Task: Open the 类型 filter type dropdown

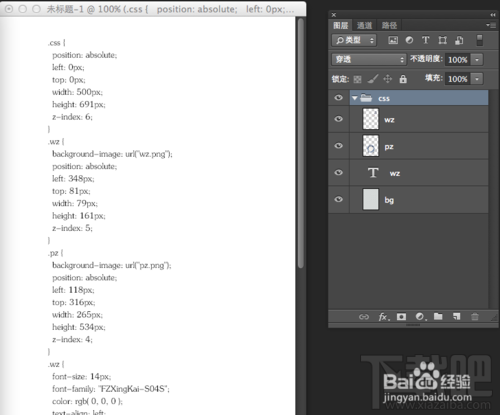Action: (354, 40)
